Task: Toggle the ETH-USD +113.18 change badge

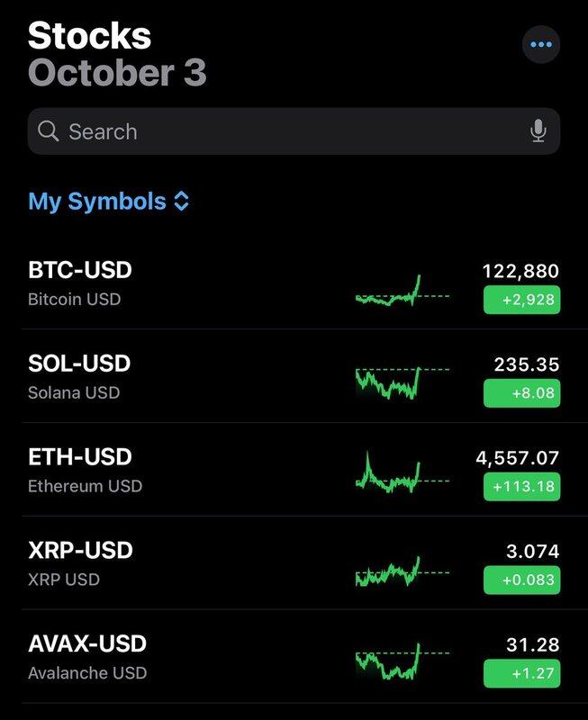Action: (521, 487)
